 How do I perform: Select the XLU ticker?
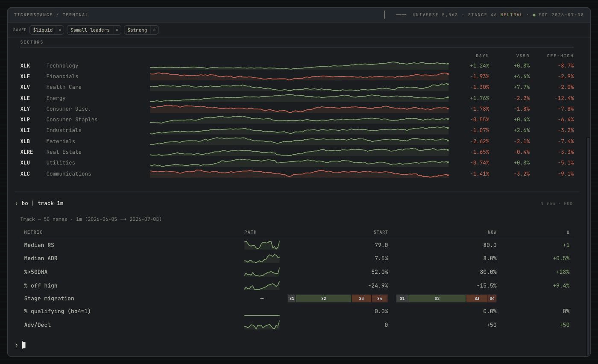[25, 163]
